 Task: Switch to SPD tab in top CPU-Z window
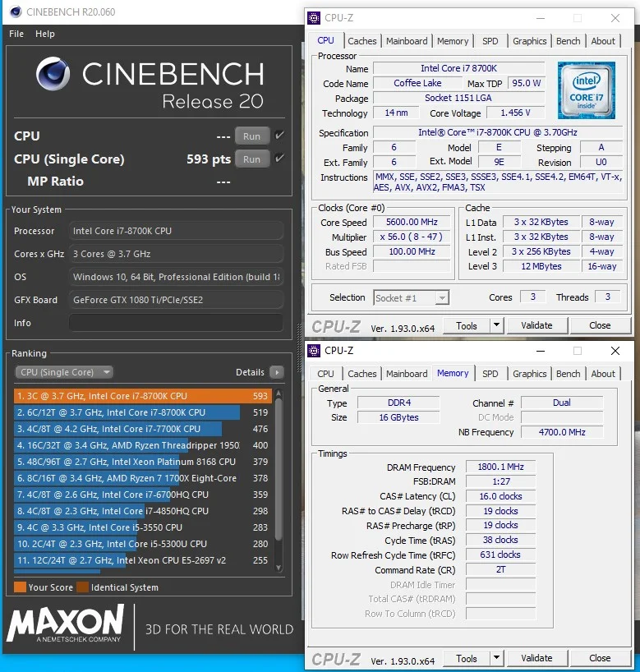coord(490,41)
